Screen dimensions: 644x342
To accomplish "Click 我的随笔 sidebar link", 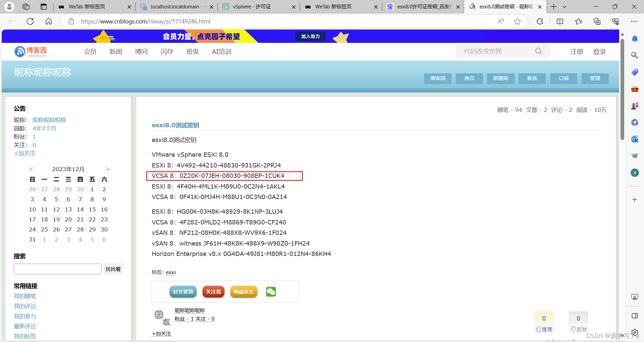I will (25, 296).
